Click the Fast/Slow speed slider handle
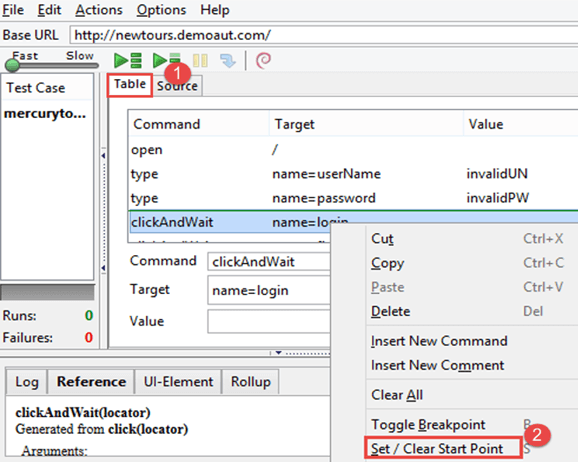Image resolution: width=578 pixels, height=462 pixels. tap(13, 65)
